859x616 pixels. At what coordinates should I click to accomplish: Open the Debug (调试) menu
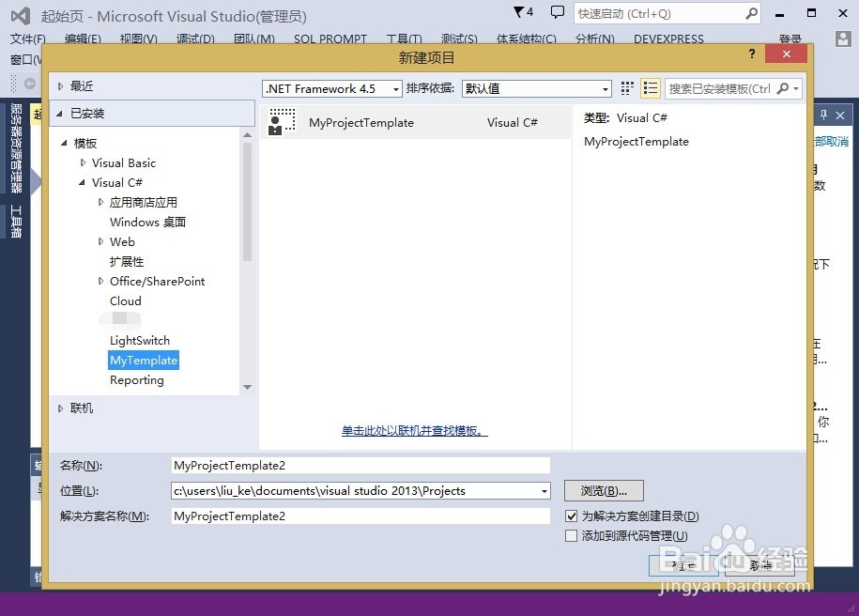coord(195,38)
